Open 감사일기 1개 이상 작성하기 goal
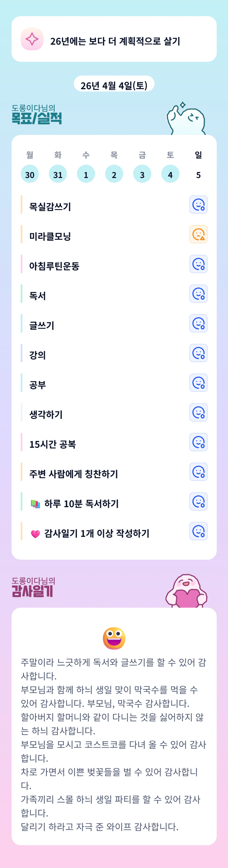 pos(96,533)
